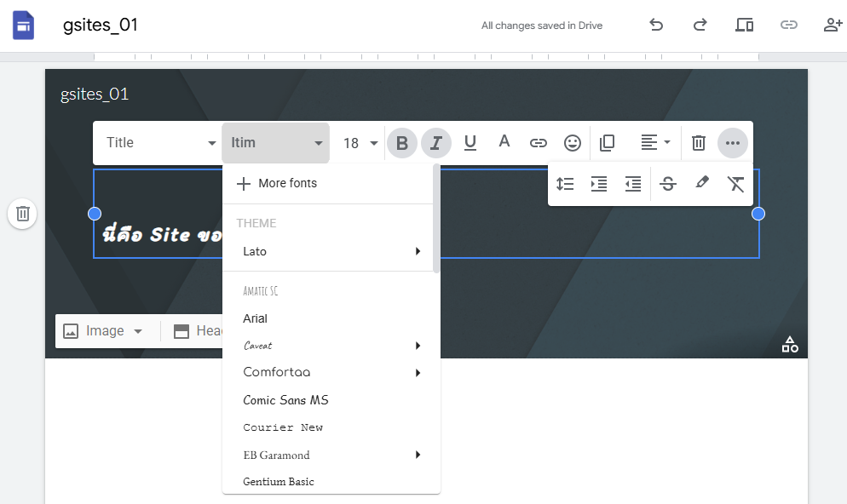Toggle Italic formatting
The height and width of the screenshot is (504, 847).
pyautogui.click(x=436, y=143)
